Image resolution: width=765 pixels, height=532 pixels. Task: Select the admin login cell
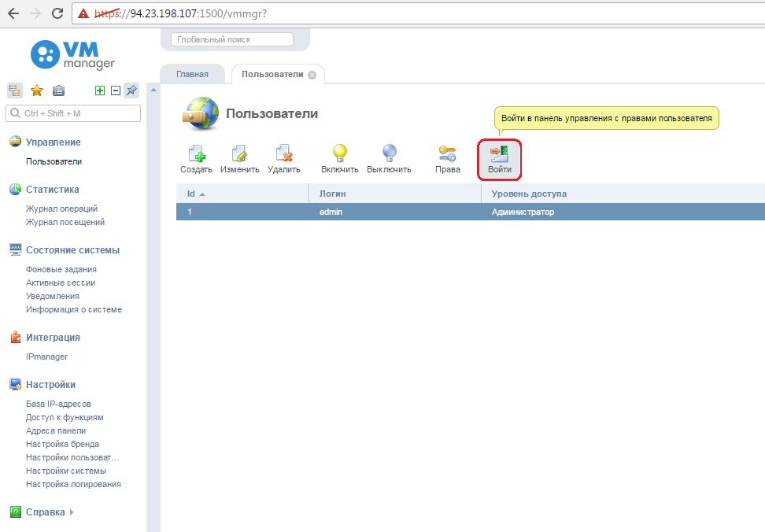click(x=395, y=212)
